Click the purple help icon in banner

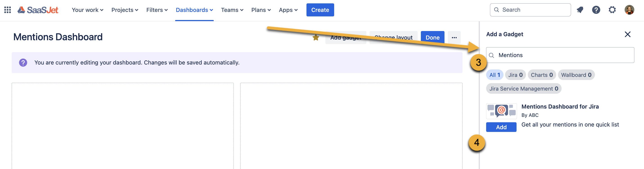pos(23,62)
